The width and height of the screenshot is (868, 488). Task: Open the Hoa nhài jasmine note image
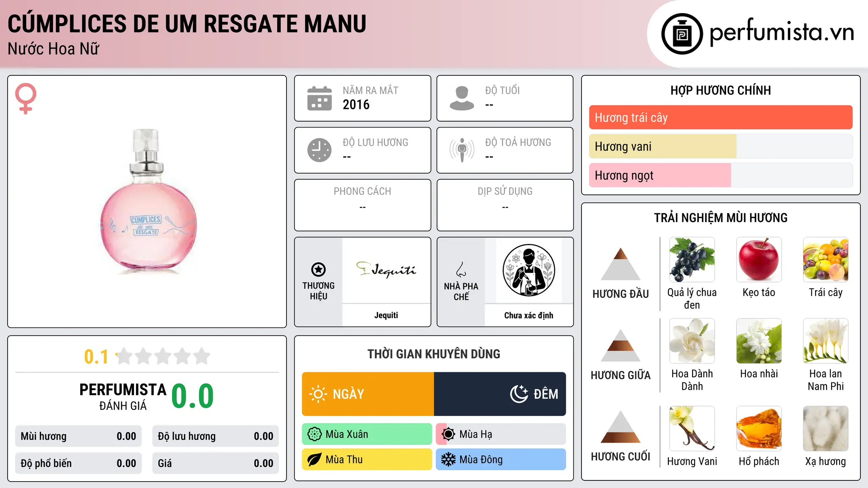[759, 341]
